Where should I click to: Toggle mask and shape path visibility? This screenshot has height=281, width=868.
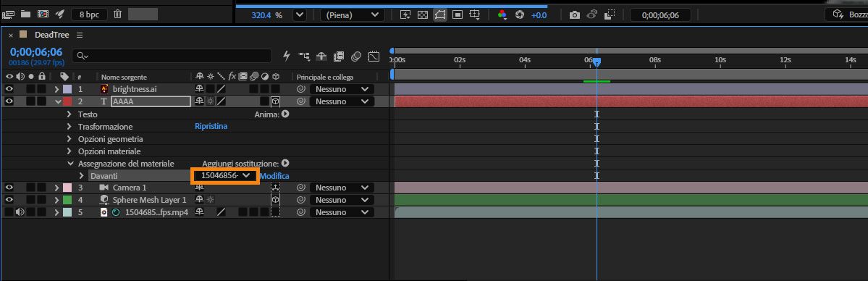click(x=440, y=15)
